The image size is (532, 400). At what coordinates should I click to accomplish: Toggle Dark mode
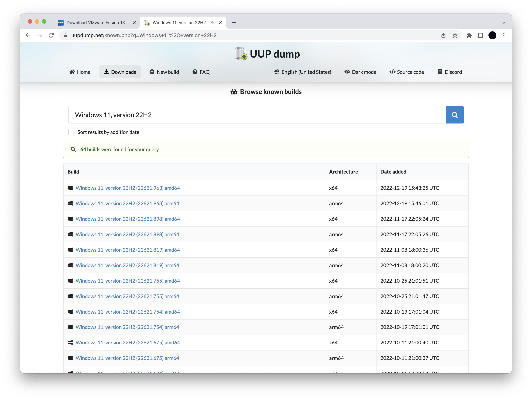click(360, 72)
